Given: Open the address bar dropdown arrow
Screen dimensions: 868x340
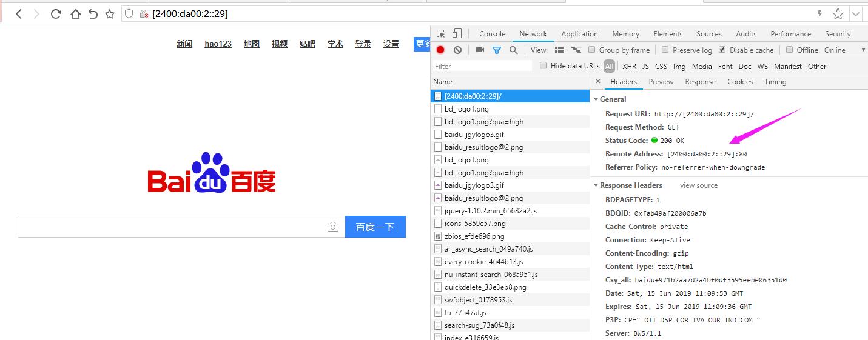Looking at the screenshot, I should pos(856,13).
